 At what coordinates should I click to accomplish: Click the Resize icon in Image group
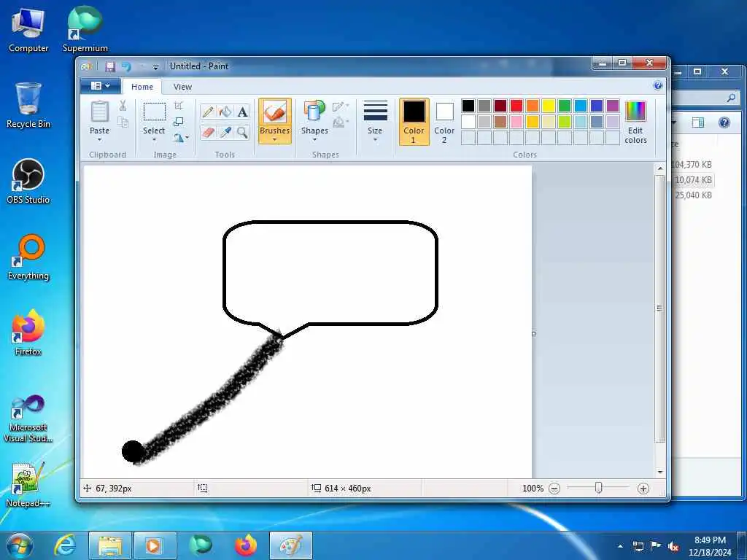pyautogui.click(x=179, y=122)
